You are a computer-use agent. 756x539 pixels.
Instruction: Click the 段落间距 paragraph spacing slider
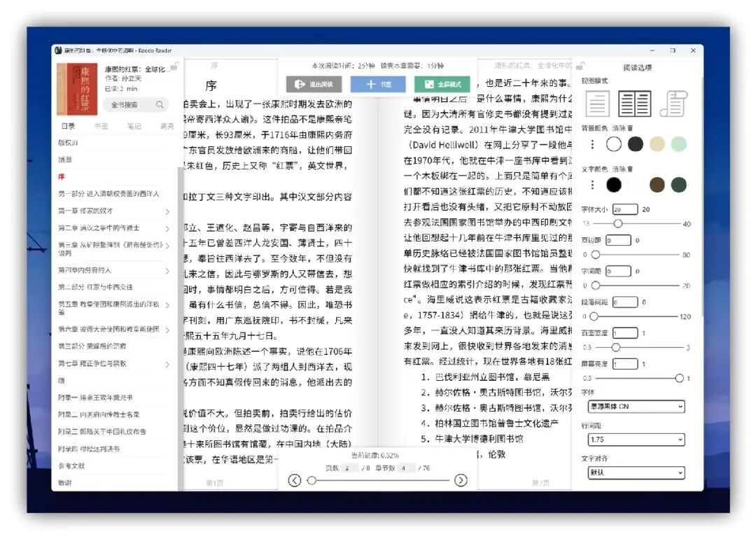coord(634,316)
